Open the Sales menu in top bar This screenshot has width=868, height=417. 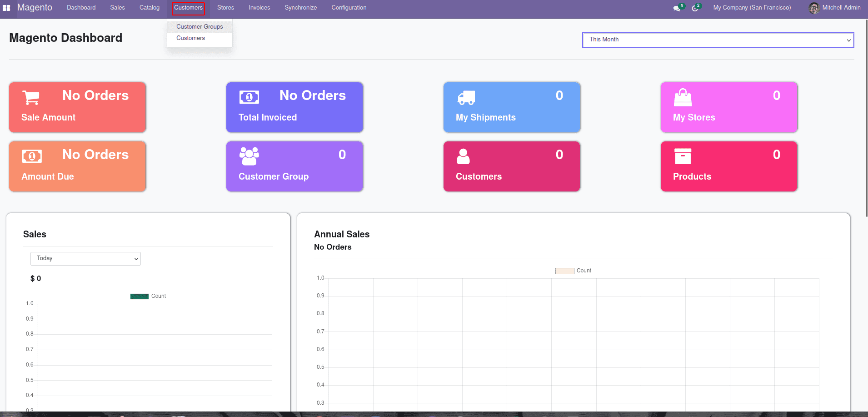click(x=117, y=8)
